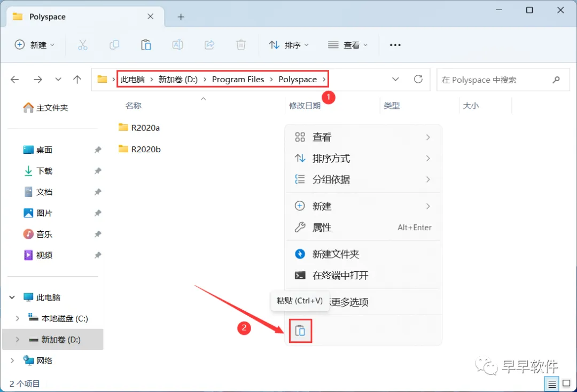Click the pin icon next to 图片
This screenshot has width=577, height=392.
(x=98, y=213)
